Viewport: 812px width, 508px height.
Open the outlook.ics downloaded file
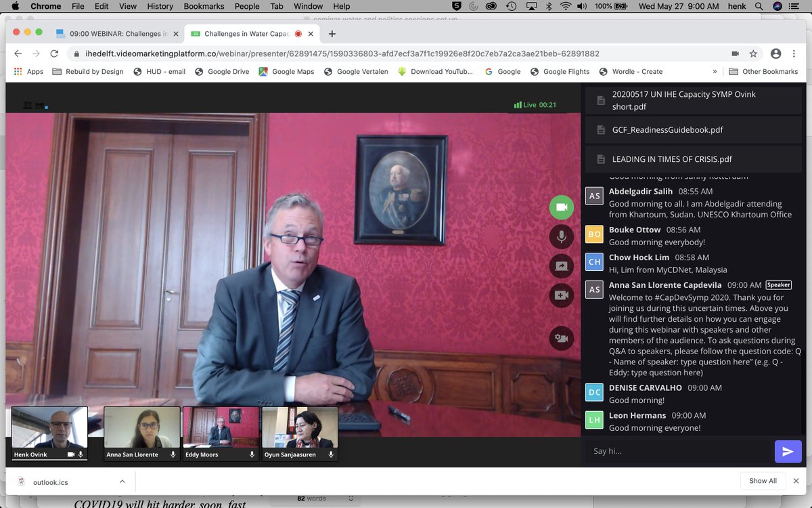[x=51, y=482]
